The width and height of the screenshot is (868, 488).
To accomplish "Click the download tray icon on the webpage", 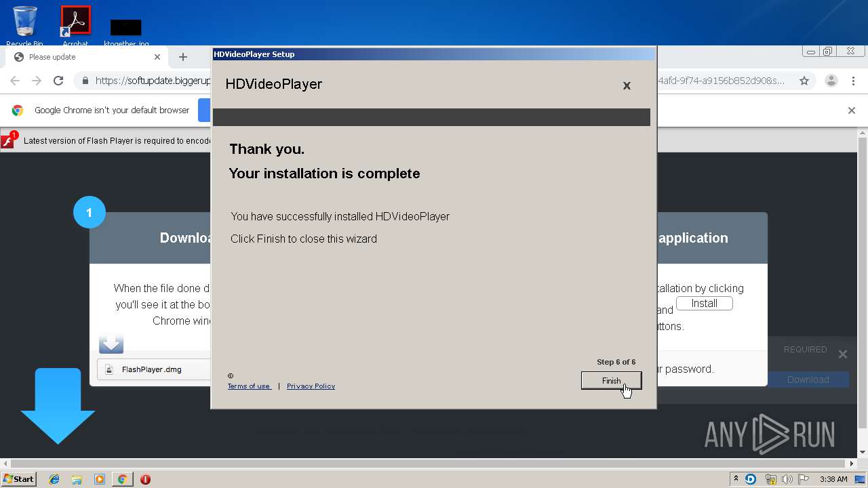I will pos(111,344).
